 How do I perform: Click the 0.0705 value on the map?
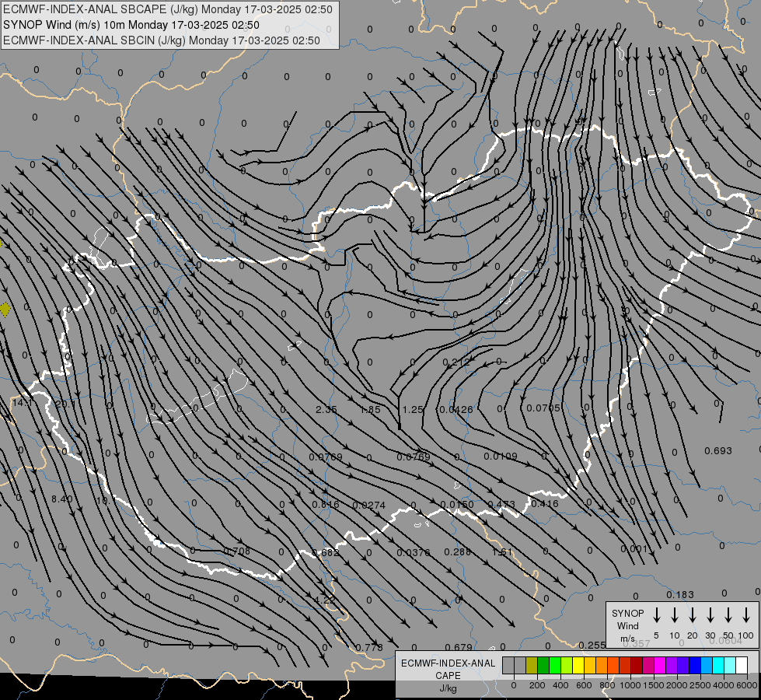[543, 408]
